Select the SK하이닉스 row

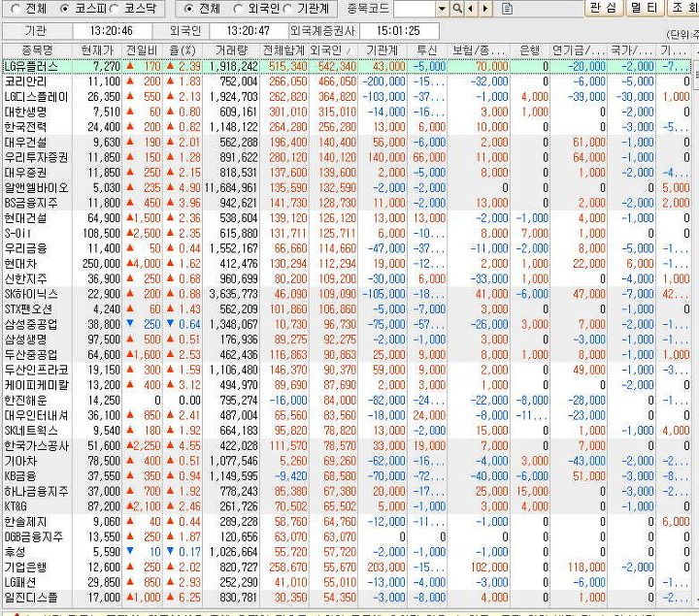pyautogui.click(x=347, y=294)
